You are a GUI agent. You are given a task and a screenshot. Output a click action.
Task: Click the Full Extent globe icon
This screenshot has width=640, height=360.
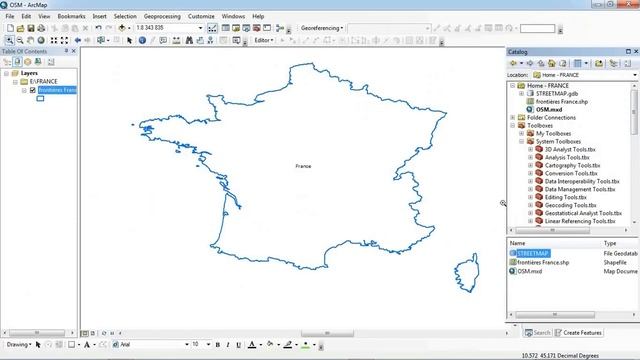click(x=41, y=40)
